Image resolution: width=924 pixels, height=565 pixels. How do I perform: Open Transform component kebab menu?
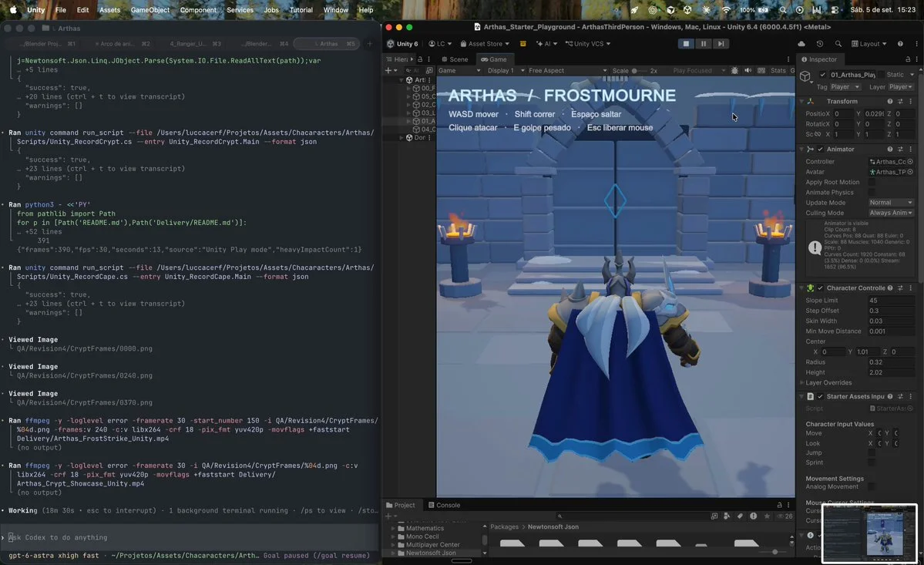click(910, 101)
